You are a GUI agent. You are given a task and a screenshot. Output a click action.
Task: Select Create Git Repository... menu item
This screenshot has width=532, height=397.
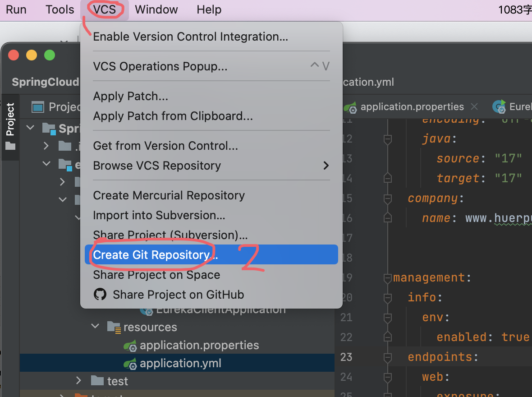tap(156, 255)
